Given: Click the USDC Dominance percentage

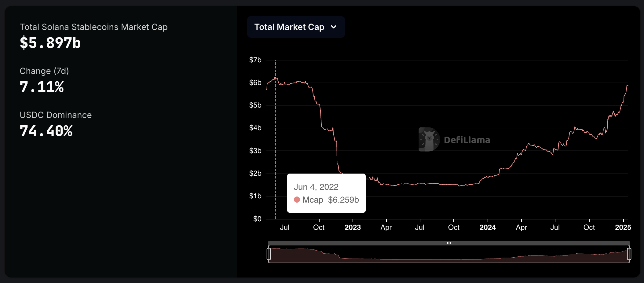Looking at the screenshot, I should (x=46, y=131).
